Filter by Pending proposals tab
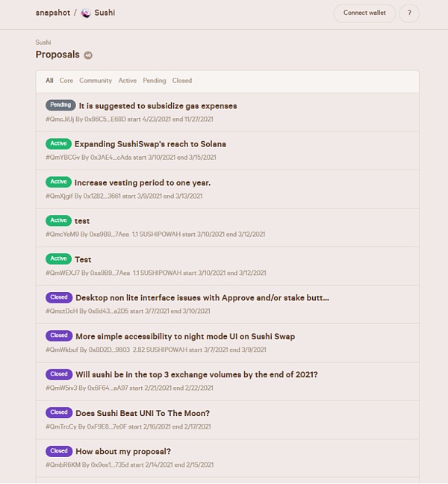Screen dimensions: 448x484 155,81
